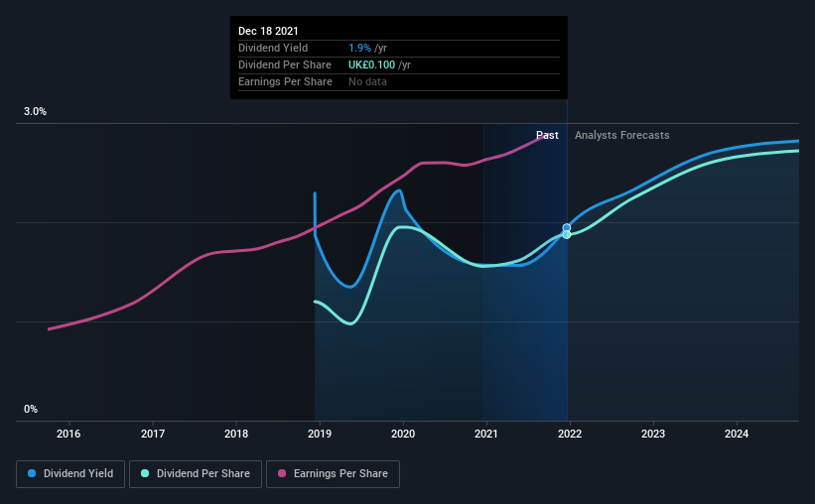Click the 'Past' region label
Screen dimensions: 815x504
(547, 135)
